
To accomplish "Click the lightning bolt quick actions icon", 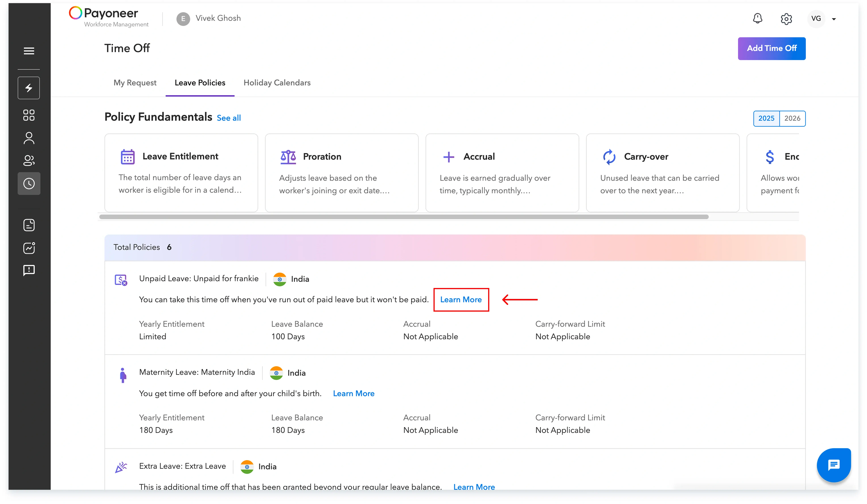I will point(29,88).
